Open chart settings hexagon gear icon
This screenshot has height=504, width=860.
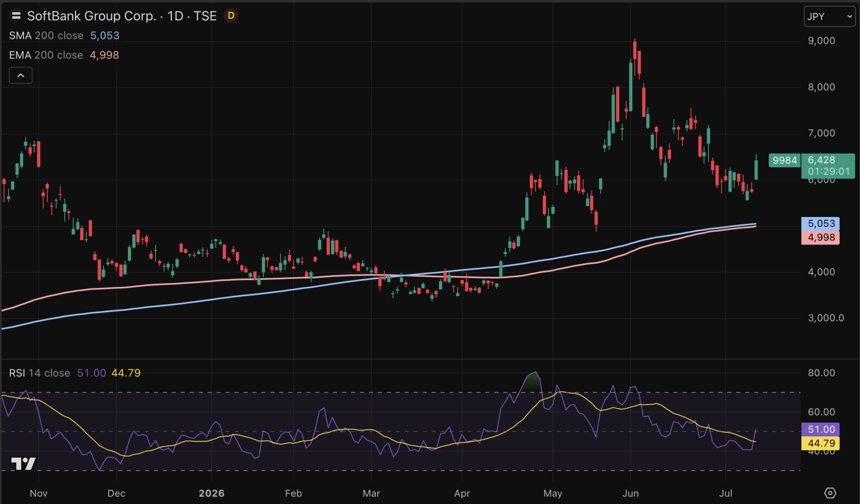point(830,493)
